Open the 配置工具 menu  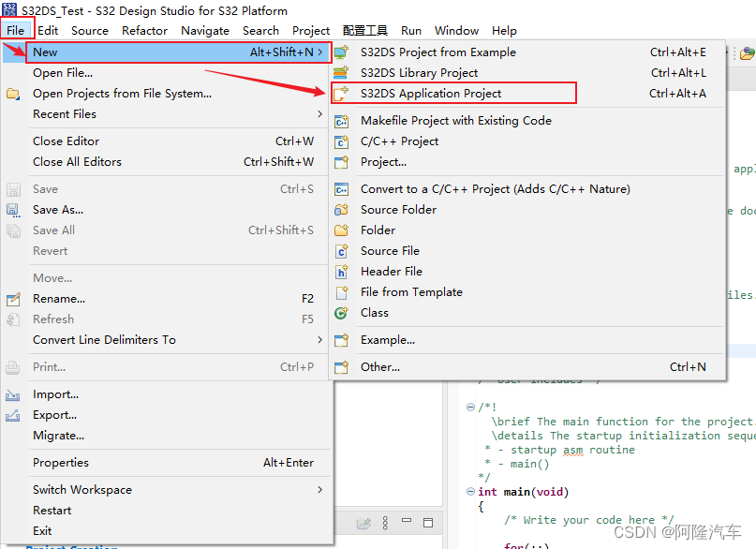(x=365, y=30)
